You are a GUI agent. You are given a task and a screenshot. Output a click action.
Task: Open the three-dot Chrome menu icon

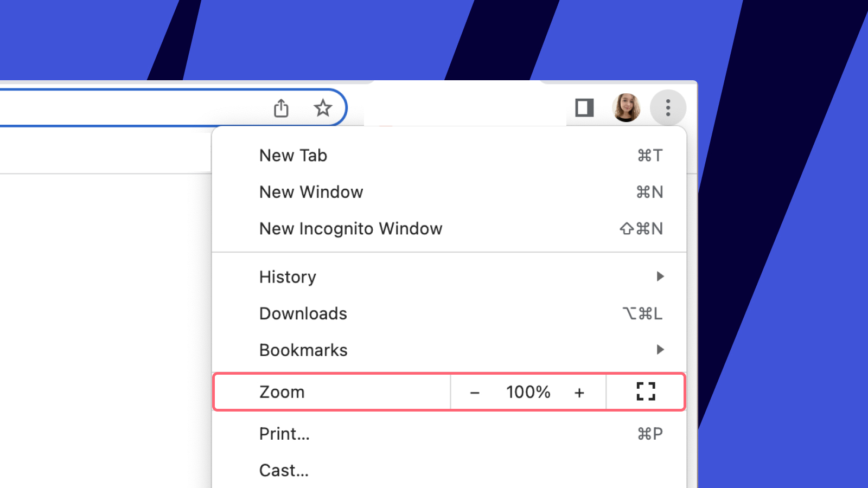click(x=668, y=108)
